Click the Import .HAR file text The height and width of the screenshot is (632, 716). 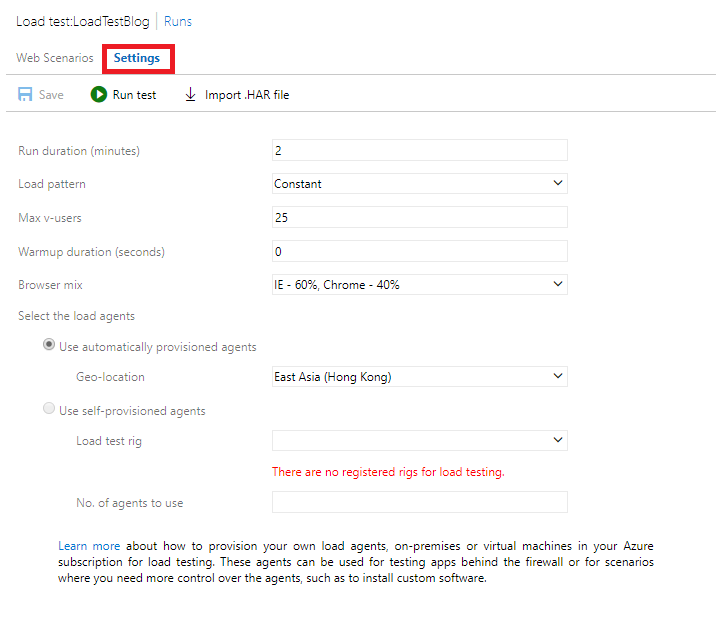point(247,95)
